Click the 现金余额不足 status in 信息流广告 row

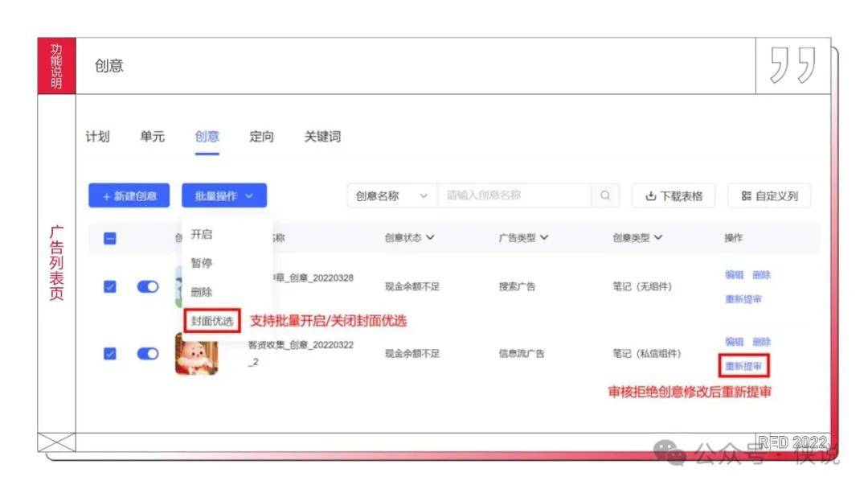click(x=411, y=353)
